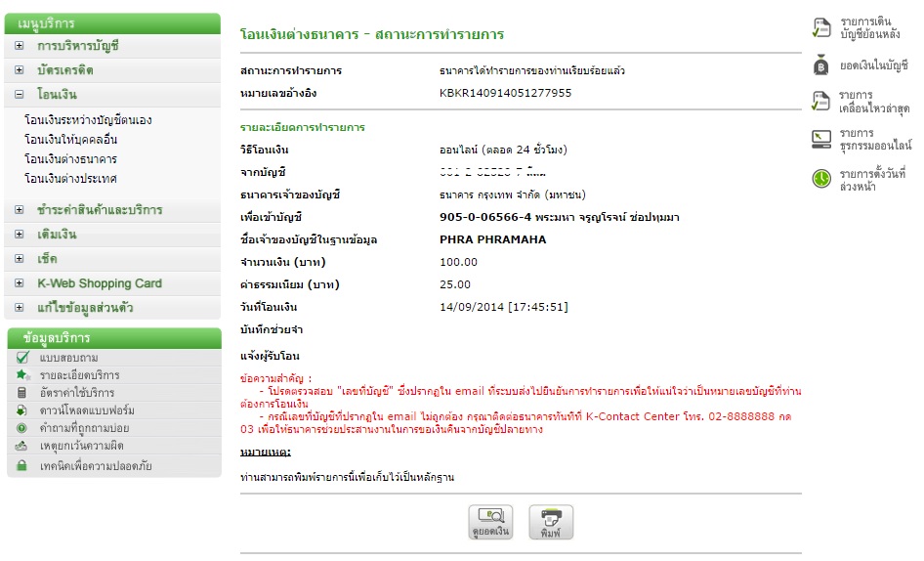924x561 pixels.
Task: Select โอนเงินต่างธนาคาร in the transfer submenu
Action: pos(70,159)
